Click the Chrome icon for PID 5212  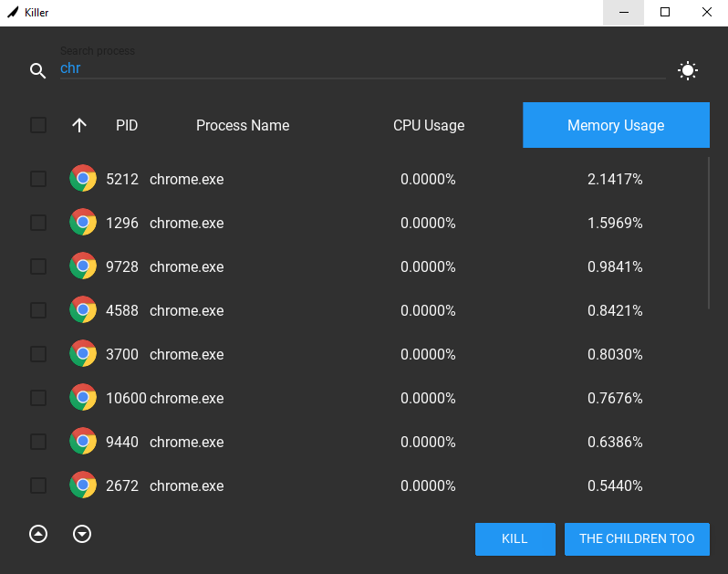tap(83, 179)
